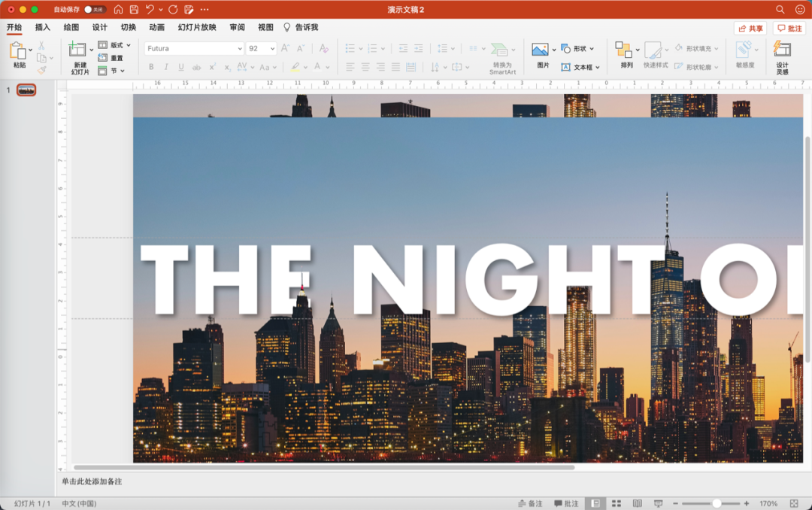Expand Shape Outline (形状轮廓) dropdown
812x510 pixels.
(x=717, y=68)
